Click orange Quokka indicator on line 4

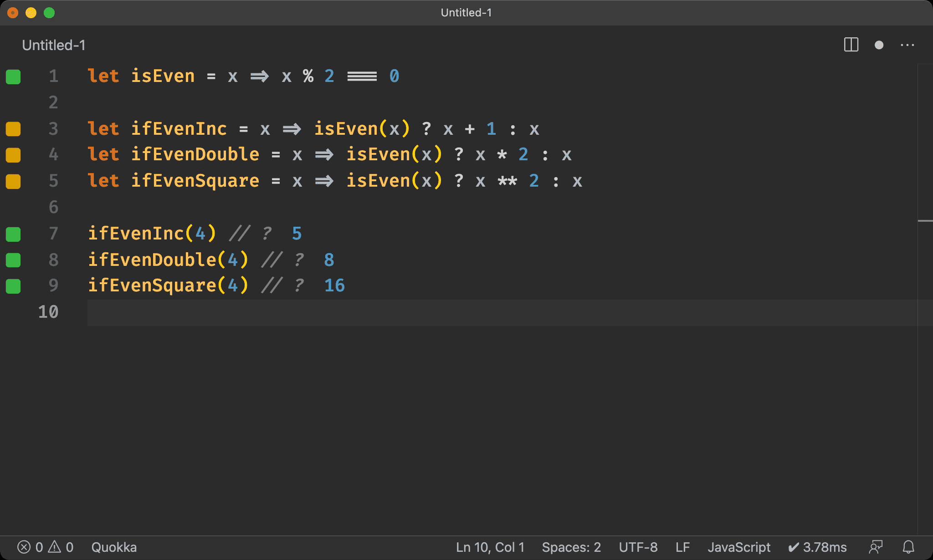click(x=13, y=155)
